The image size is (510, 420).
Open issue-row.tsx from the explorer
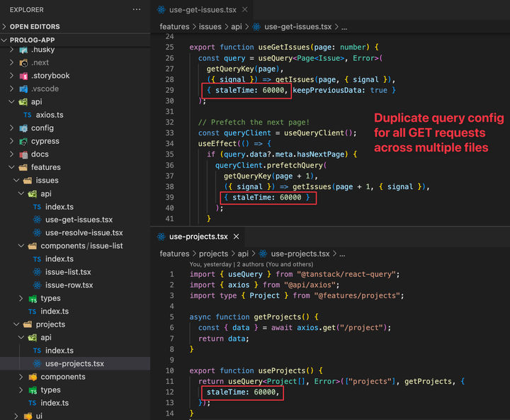[x=68, y=285]
